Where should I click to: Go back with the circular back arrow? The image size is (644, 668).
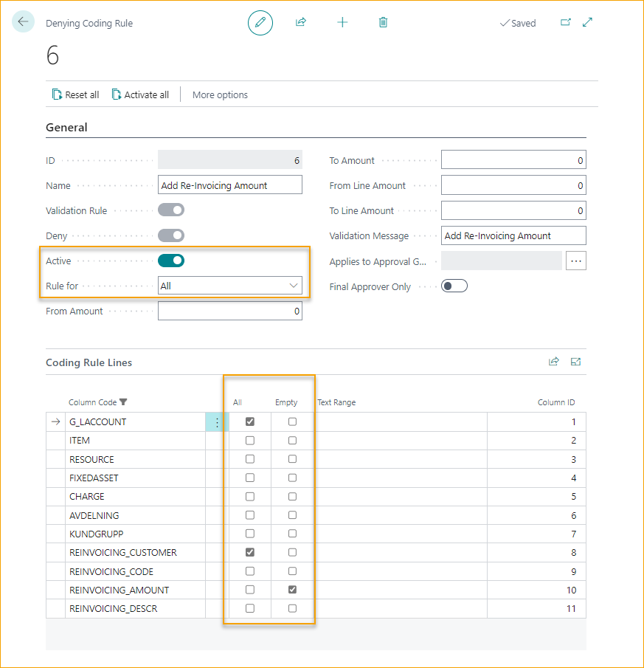click(23, 21)
